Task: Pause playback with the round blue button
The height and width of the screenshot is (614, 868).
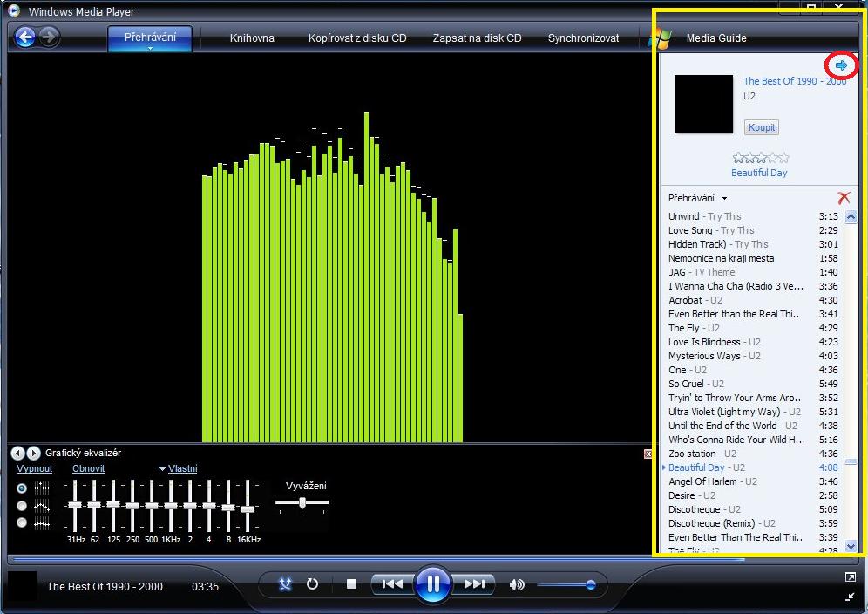Action: (x=432, y=583)
